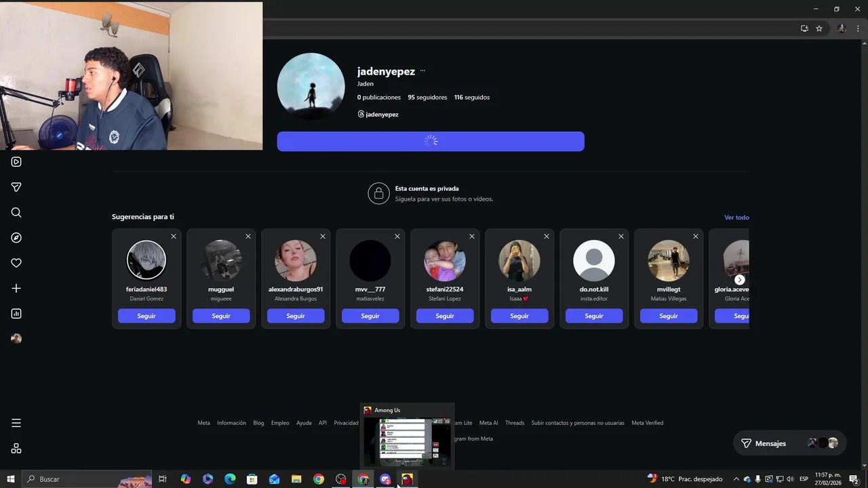Dismiss the feriadaniel483 suggestion

pos(174,237)
